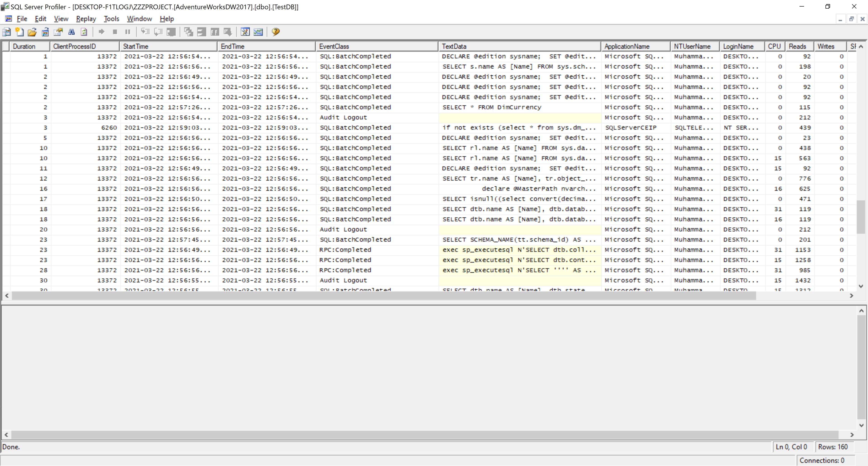Launch Database Engine Tuning Advisor icon
Screen dimensions: 868x466
tap(245, 32)
